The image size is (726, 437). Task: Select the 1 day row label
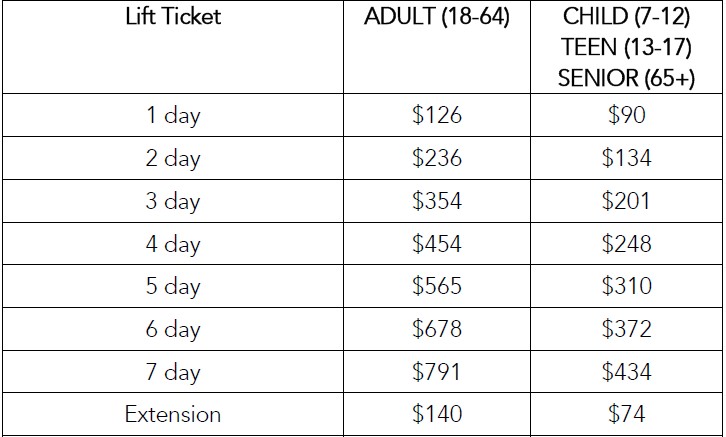(x=173, y=115)
